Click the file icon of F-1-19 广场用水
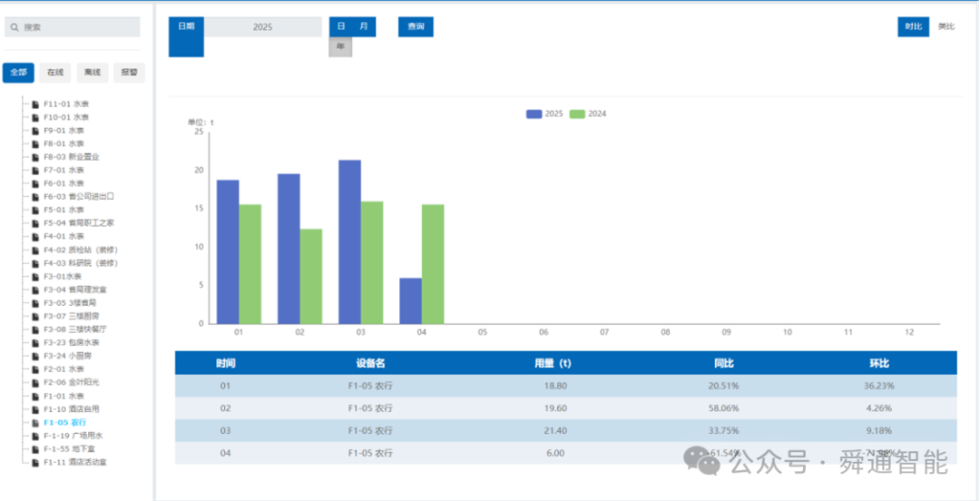Viewport: 980px width, 501px height. click(35, 436)
